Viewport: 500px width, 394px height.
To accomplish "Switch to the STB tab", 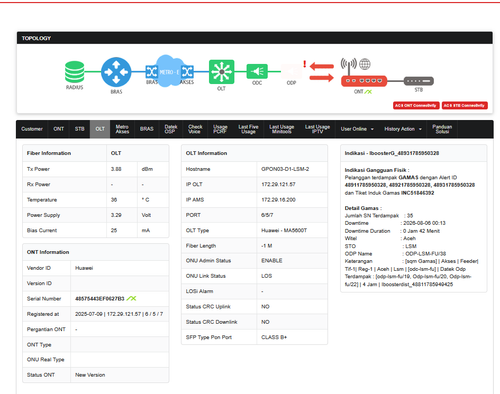I will tap(80, 129).
